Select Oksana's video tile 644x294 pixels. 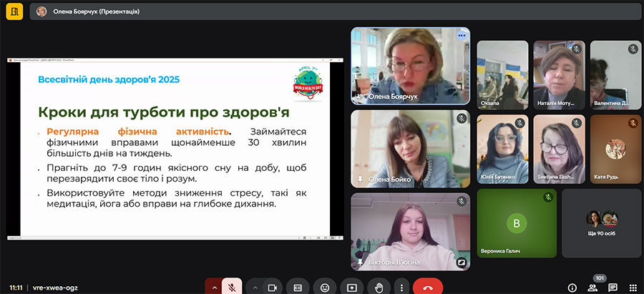(503, 74)
